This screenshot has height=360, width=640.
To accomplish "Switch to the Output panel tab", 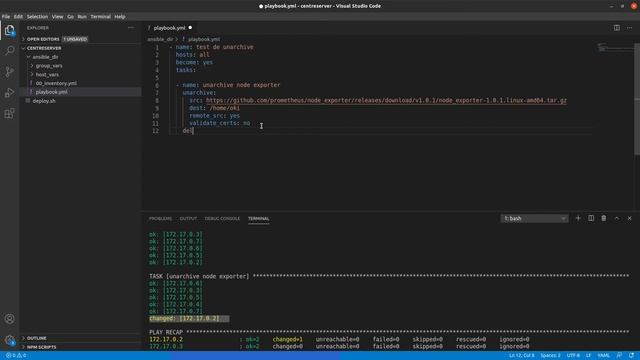I will 188,219.
